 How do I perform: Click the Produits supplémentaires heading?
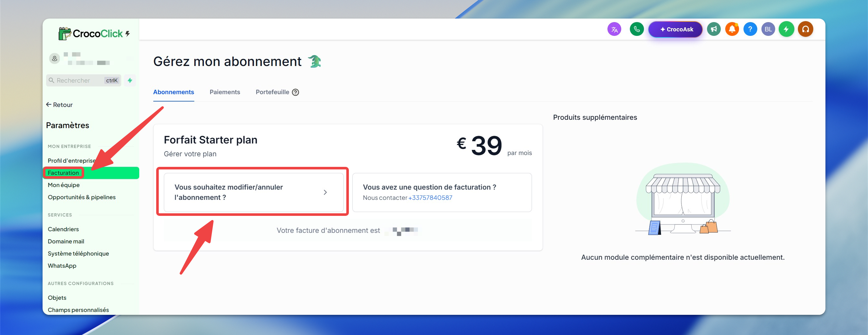pos(595,117)
